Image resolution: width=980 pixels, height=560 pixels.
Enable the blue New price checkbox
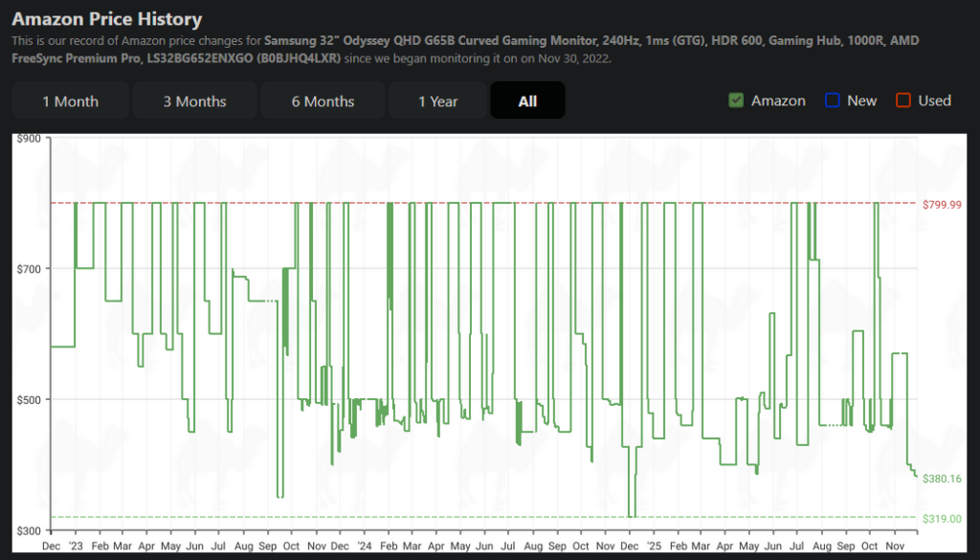[832, 101]
